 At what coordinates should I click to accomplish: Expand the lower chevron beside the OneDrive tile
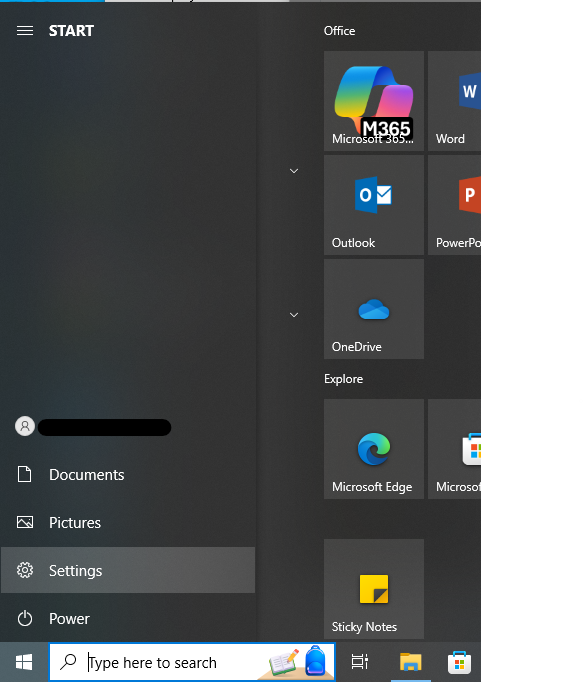[294, 314]
